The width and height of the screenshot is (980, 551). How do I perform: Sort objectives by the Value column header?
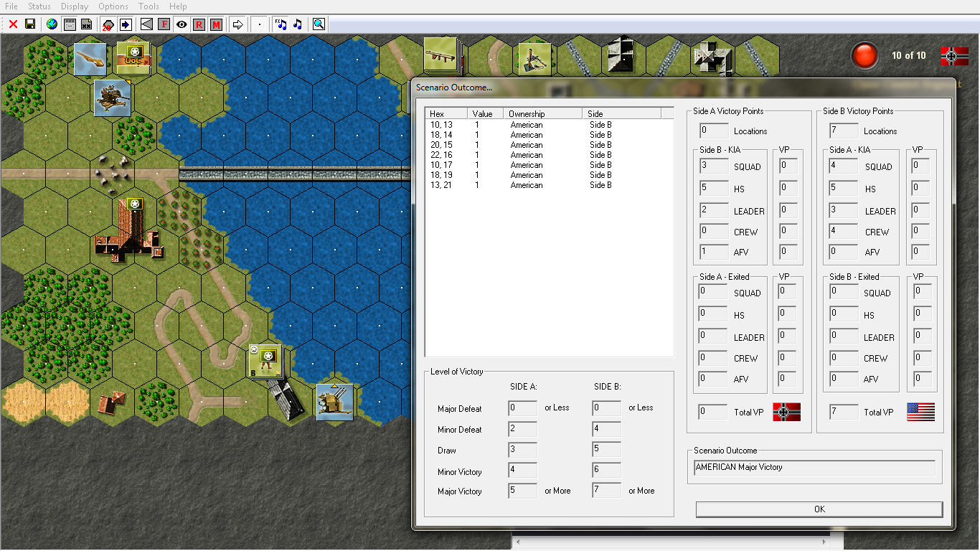pyautogui.click(x=486, y=114)
